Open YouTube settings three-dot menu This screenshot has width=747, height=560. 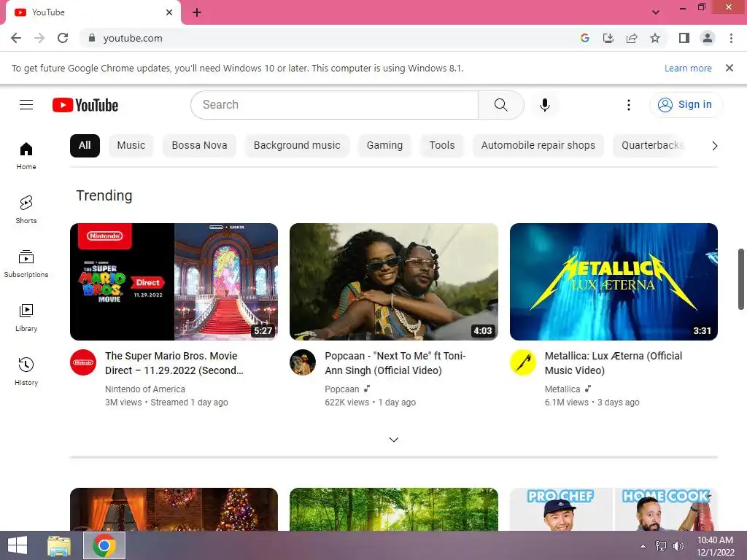tap(628, 105)
